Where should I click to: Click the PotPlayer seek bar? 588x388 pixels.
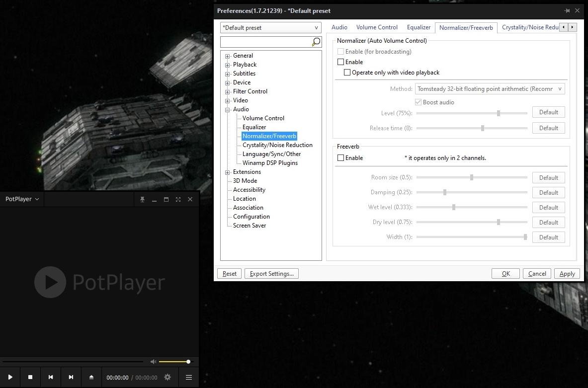click(73, 362)
